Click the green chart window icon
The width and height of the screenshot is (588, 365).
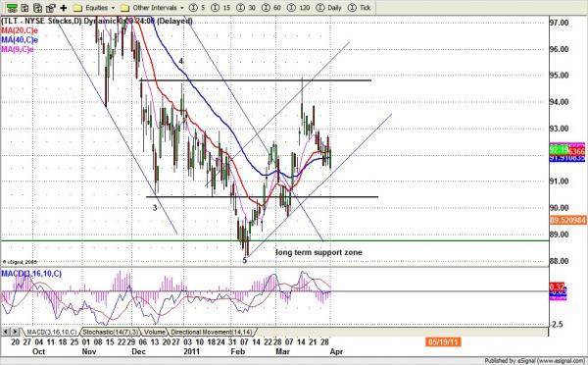click(12, 8)
